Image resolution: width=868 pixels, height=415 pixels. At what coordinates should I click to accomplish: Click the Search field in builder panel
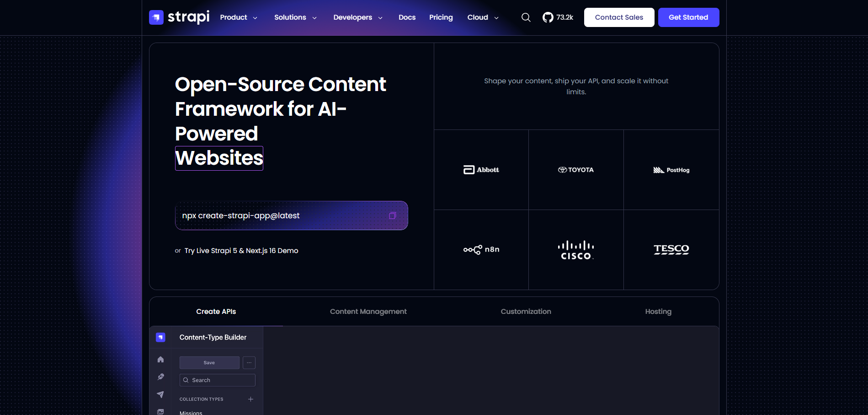click(218, 380)
